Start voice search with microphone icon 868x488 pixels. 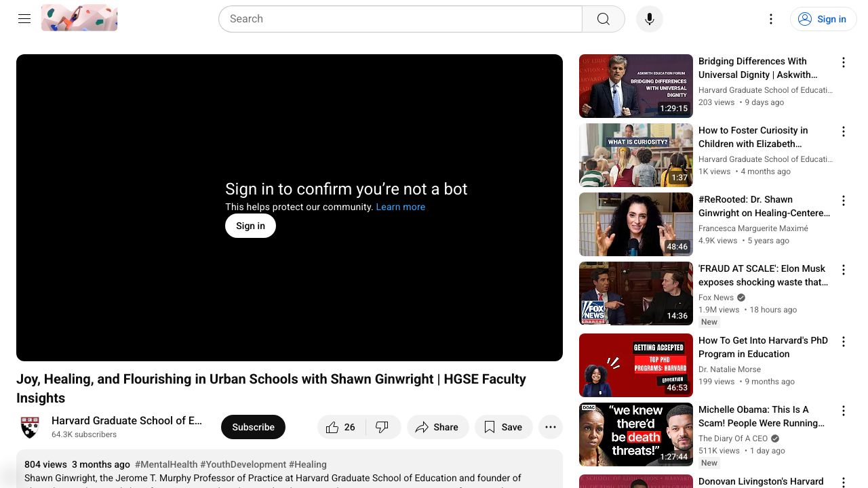coord(650,19)
